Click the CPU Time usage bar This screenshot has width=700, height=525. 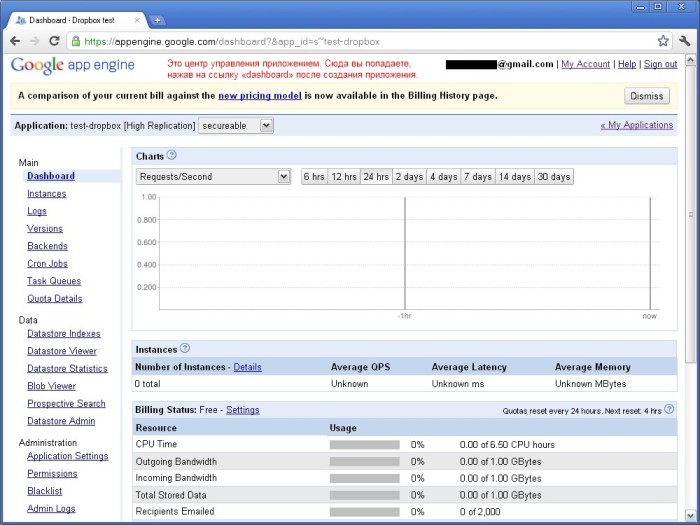[365, 445]
